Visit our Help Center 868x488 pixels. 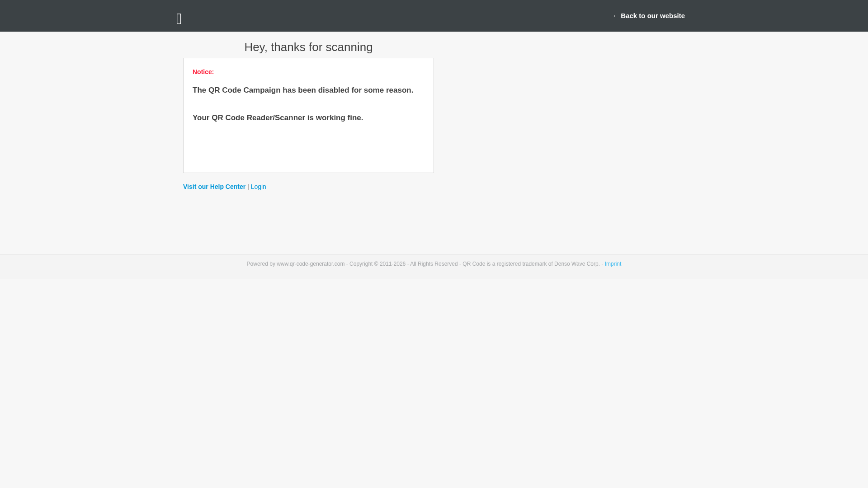click(214, 187)
